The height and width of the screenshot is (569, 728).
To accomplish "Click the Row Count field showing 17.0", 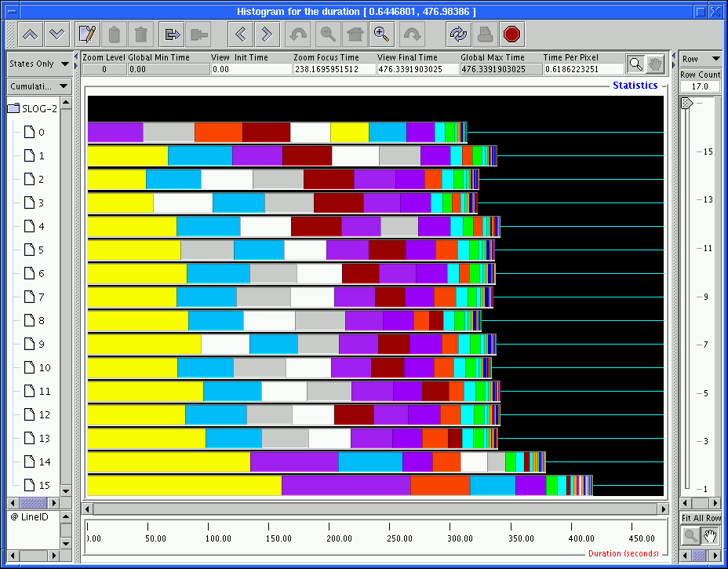I will [700, 86].
